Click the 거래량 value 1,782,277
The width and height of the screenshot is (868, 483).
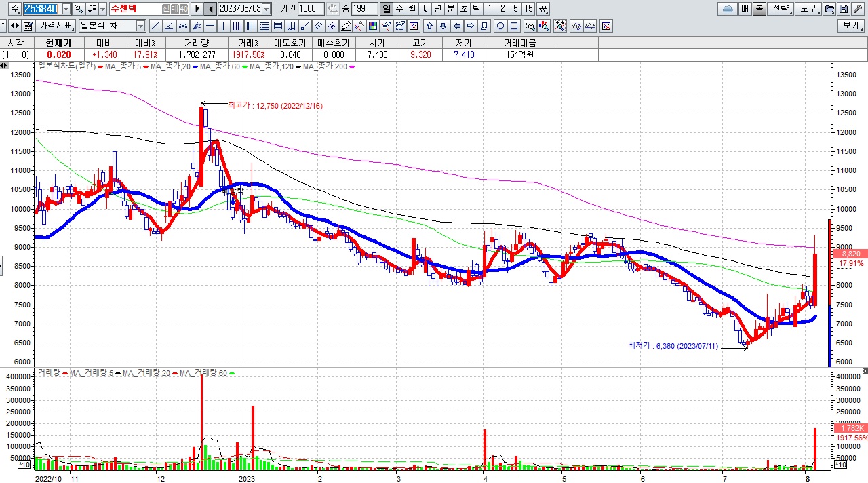(197, 54)
